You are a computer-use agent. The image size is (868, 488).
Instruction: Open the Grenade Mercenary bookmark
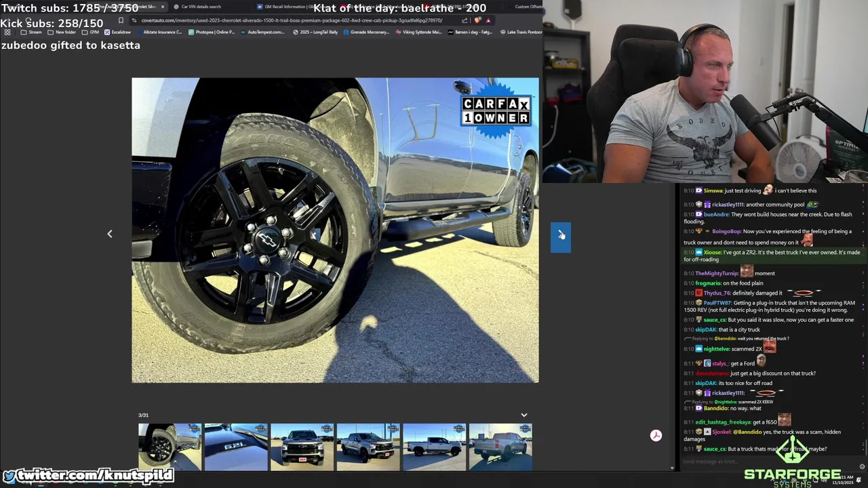click(367, 32)
